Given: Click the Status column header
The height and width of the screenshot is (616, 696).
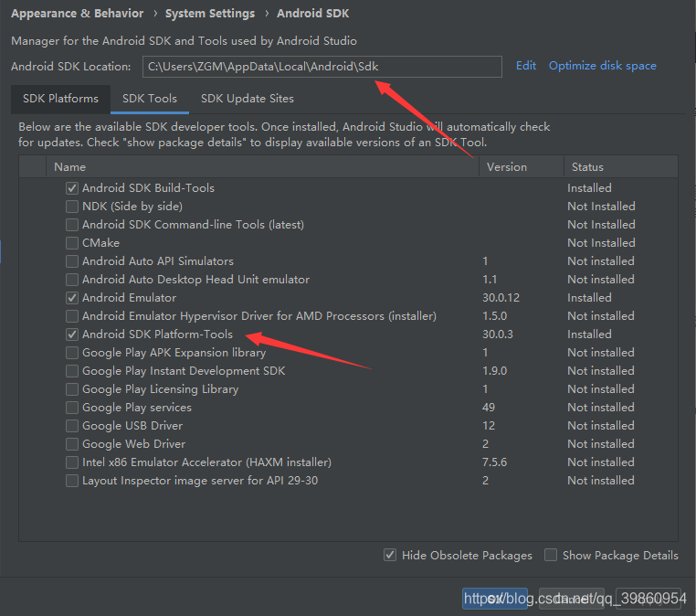Looking at the screenshot, I should pos(621,167).
